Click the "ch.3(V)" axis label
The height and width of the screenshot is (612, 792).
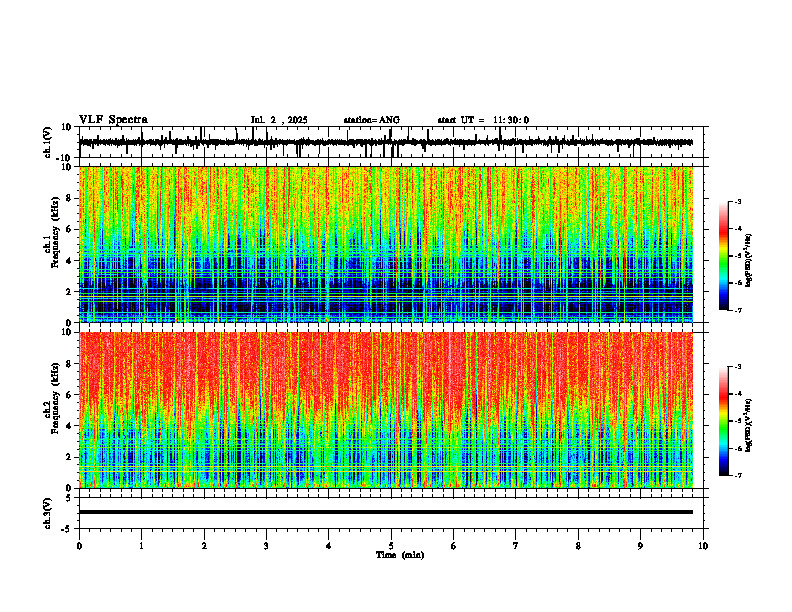48,514
